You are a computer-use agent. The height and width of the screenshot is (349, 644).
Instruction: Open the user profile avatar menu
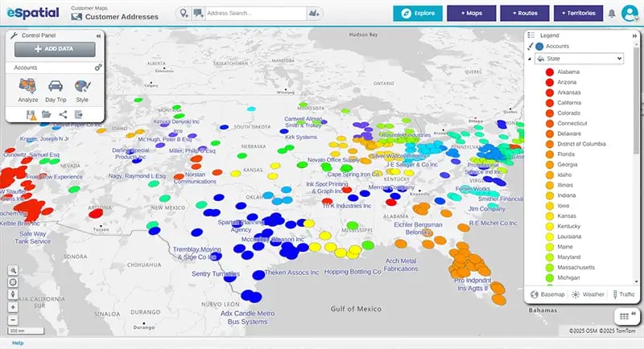[630, 14]
